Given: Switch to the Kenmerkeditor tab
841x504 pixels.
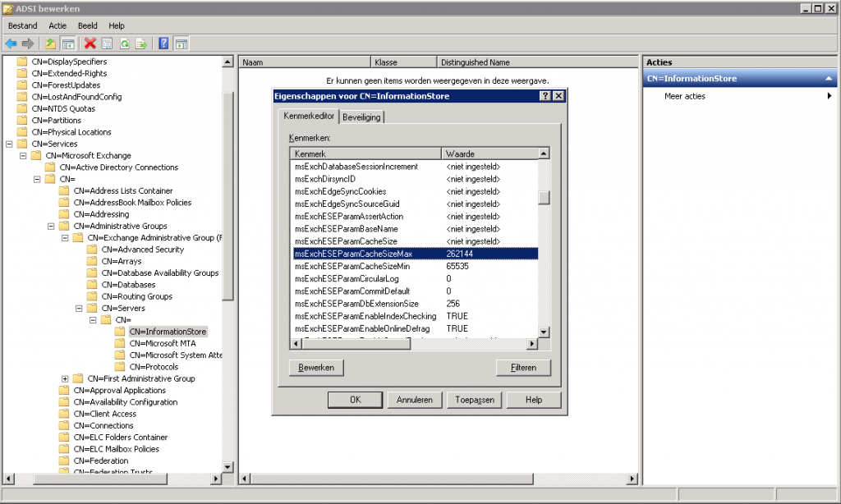Looking at the screenshot, I should (309, 116).
